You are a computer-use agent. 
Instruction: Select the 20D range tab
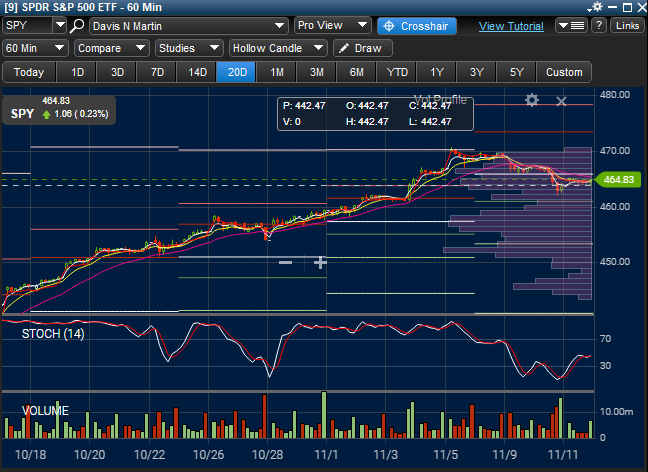(x=237, y=72)
